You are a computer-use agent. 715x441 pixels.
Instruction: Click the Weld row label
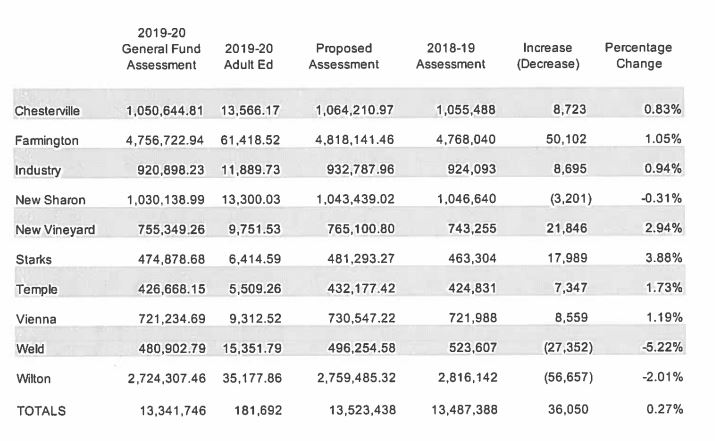click(30, 349)
